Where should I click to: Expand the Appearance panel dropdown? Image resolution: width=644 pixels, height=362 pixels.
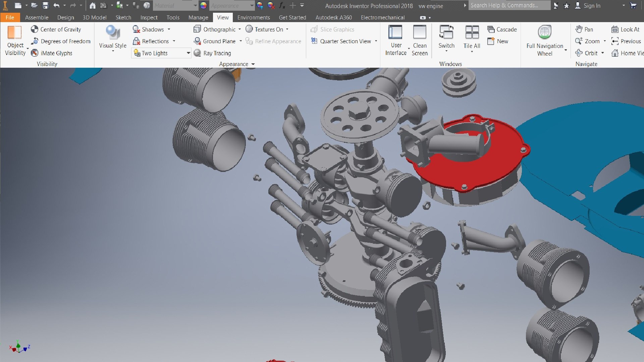[x=253, y=64]
